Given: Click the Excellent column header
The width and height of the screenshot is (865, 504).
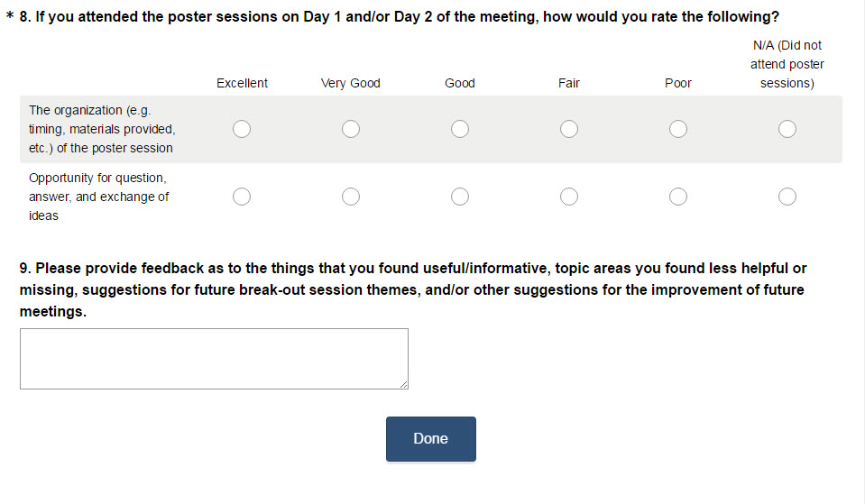Looking at the screenshot, I should click(242, 83).
